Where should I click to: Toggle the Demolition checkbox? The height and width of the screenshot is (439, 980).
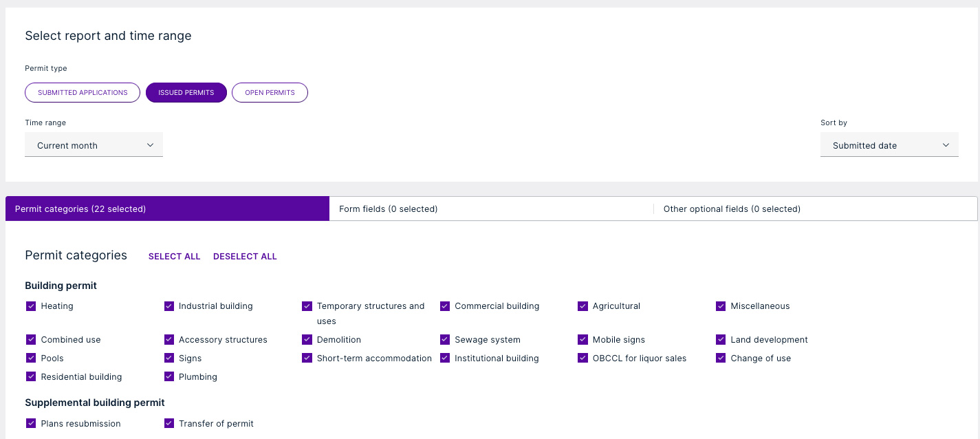click(x=307, y=339)
